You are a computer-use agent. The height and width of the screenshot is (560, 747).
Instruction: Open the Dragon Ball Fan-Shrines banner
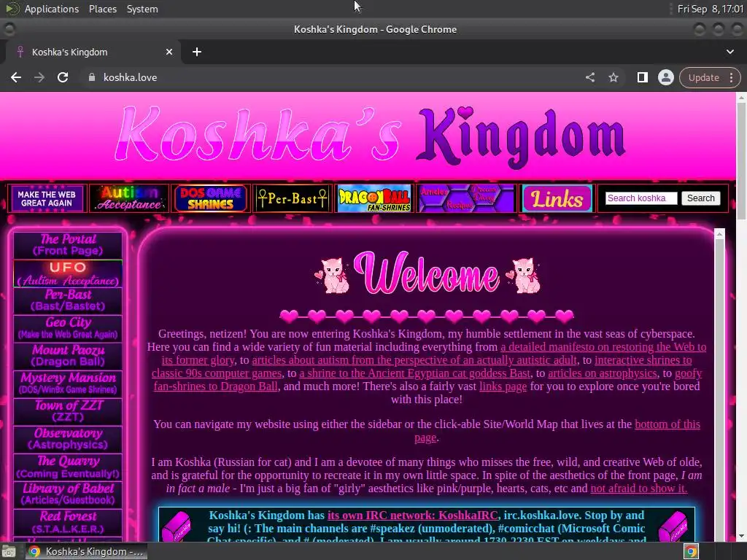click(374, 198)
